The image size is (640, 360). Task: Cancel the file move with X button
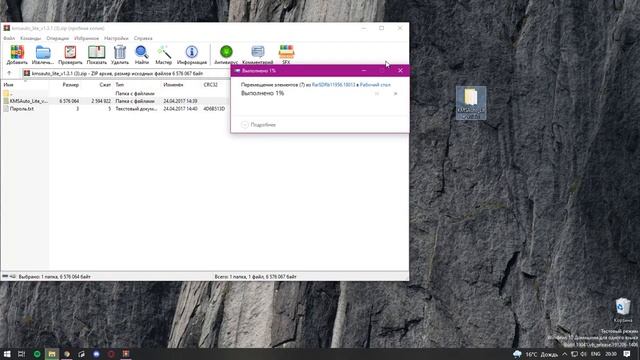coord(395,93)
